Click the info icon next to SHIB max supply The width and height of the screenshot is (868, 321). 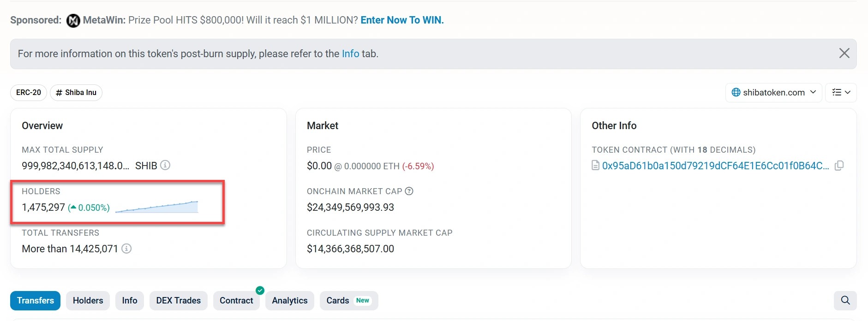(166, 165)
